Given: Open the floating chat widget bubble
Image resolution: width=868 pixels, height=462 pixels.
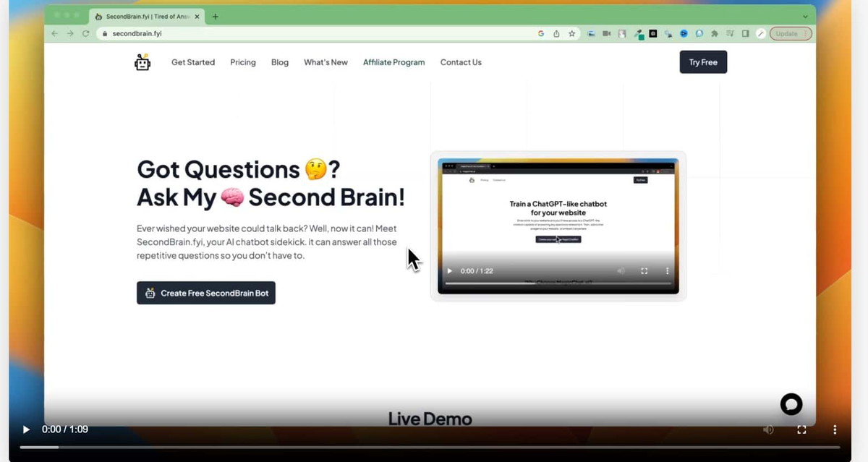Looking at the screenshot, I should tap(791, 404).
